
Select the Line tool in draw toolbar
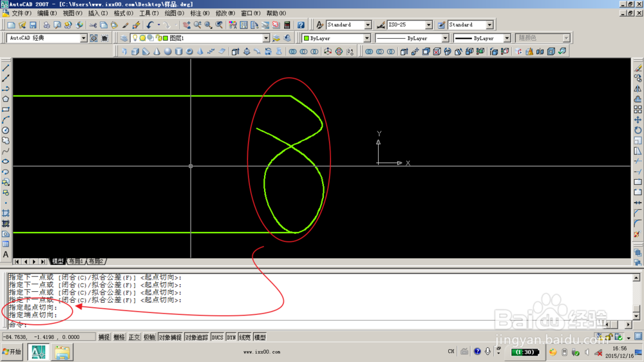click(6, 68)
